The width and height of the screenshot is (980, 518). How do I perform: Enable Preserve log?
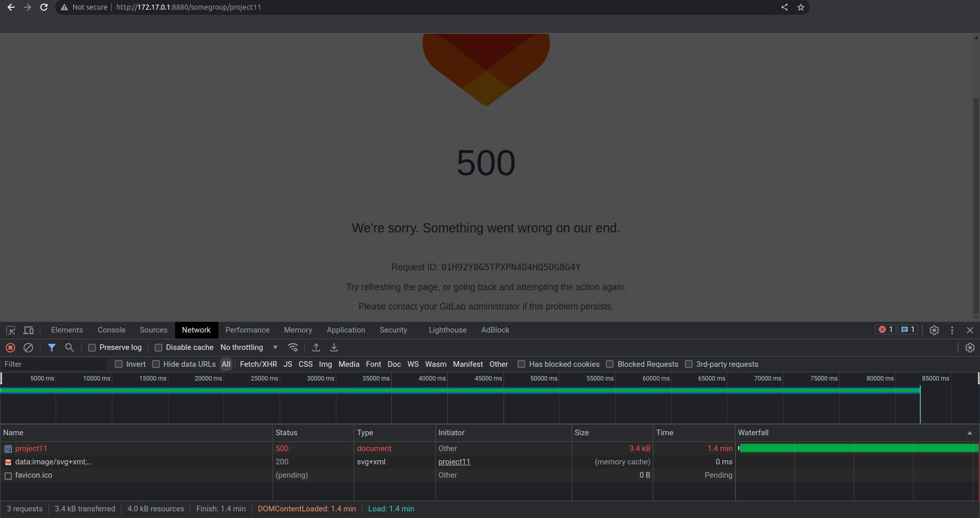click(x=92, y=347)
